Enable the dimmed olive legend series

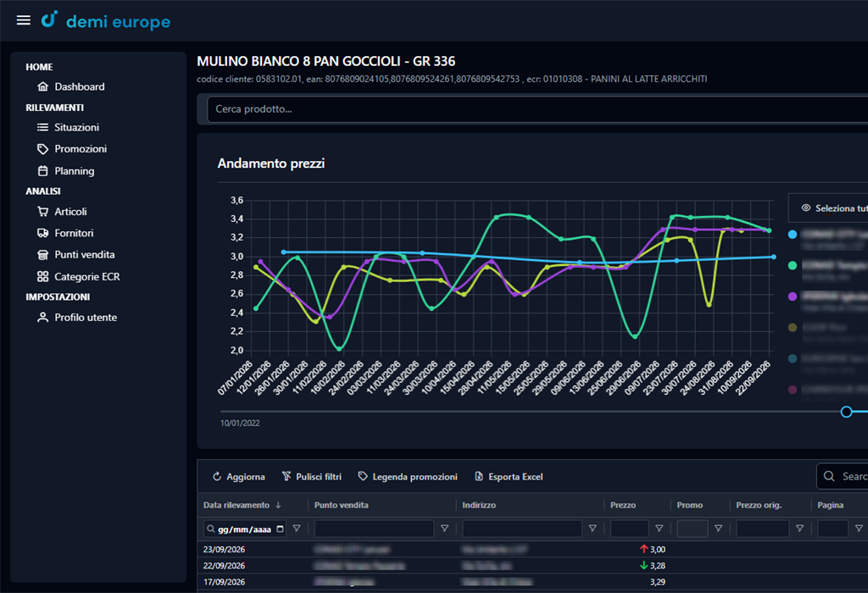[x=793, y=328]
